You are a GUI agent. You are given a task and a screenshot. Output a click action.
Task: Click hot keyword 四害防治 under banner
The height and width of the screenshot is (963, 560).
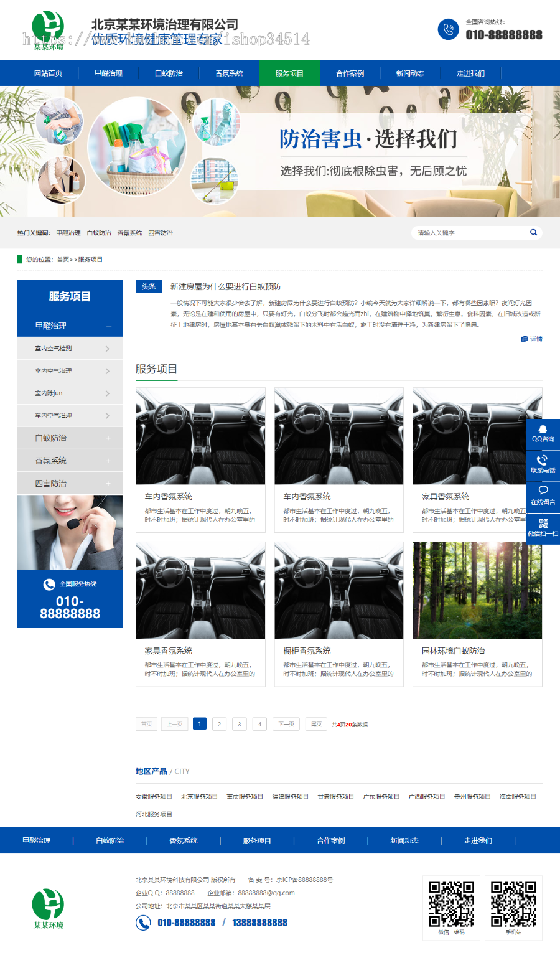(161, 233)
